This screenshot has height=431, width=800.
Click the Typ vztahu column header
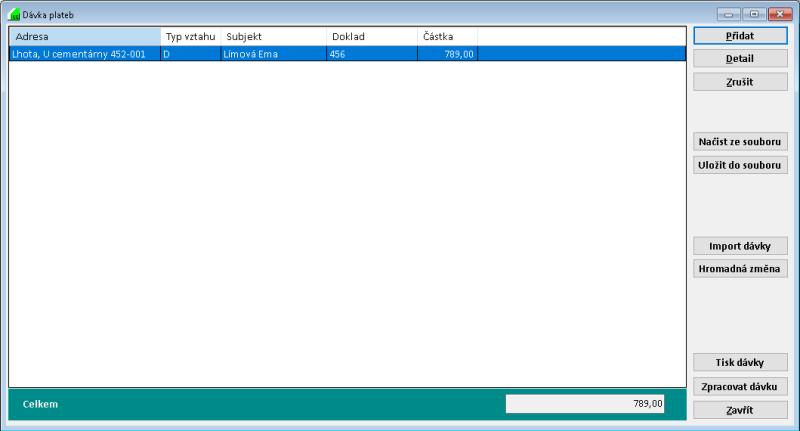coord(190,37)
